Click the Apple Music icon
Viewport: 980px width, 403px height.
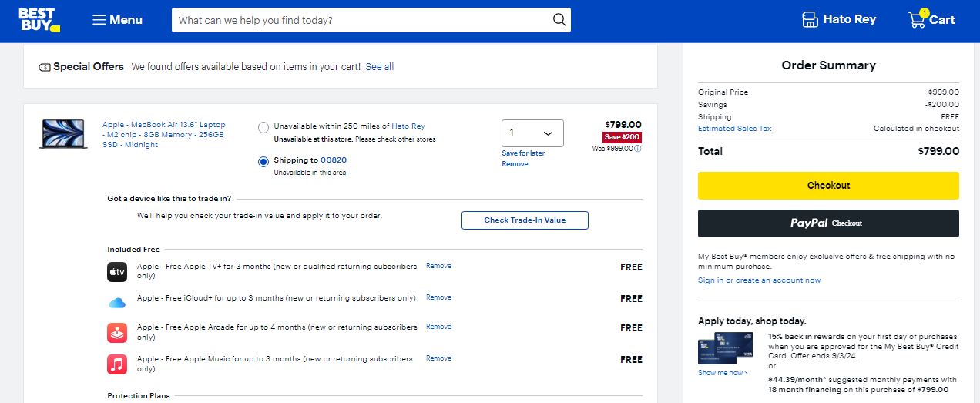(x=117, y=364)
